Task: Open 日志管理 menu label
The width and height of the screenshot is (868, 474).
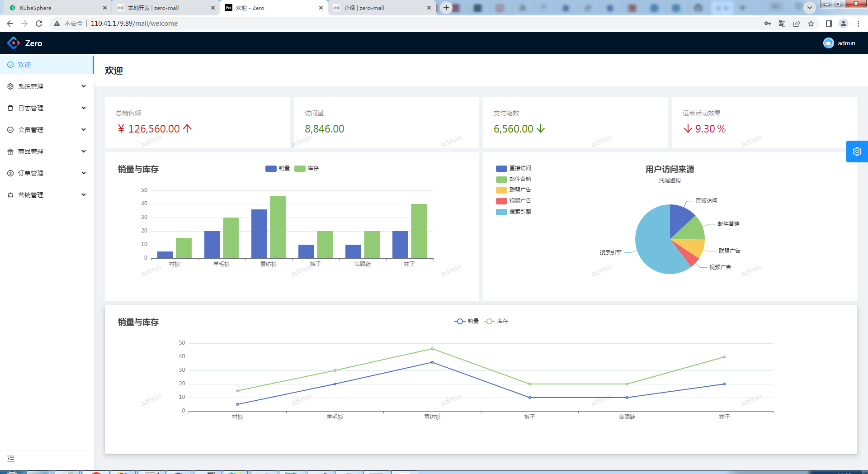Action: 31,108
